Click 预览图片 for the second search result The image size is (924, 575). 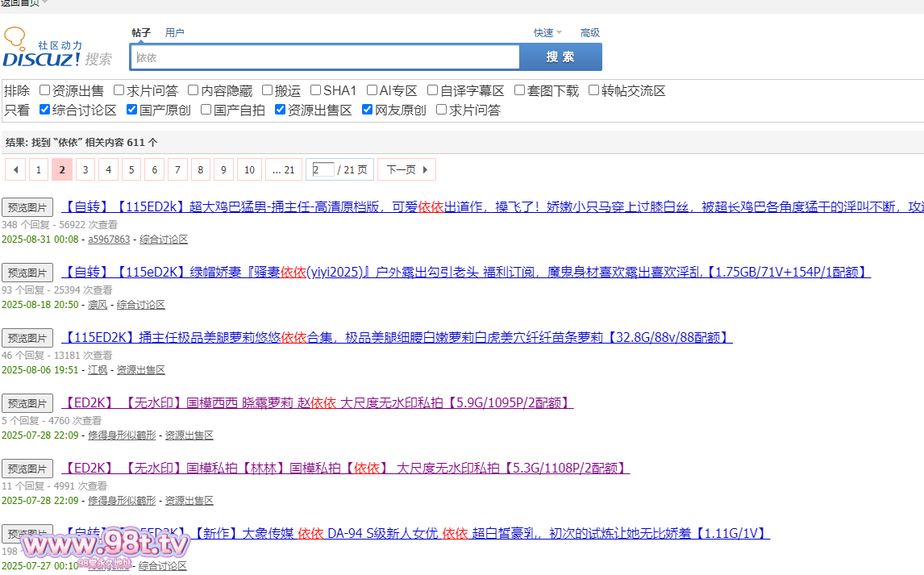[27, 273]
